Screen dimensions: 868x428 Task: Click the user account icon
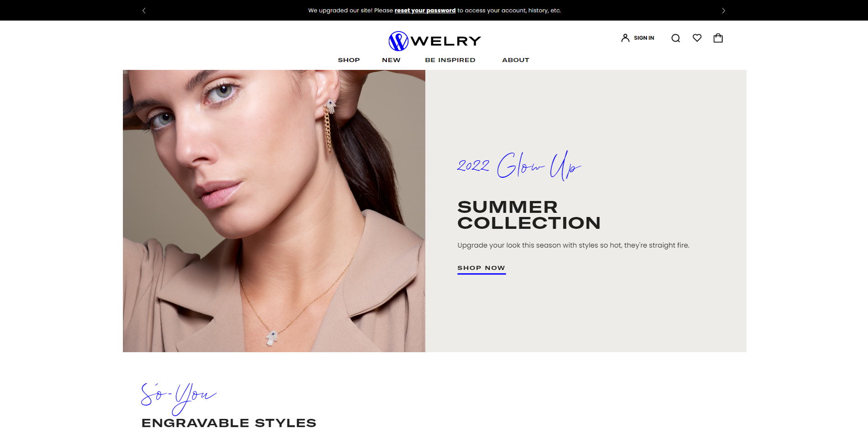625,38
